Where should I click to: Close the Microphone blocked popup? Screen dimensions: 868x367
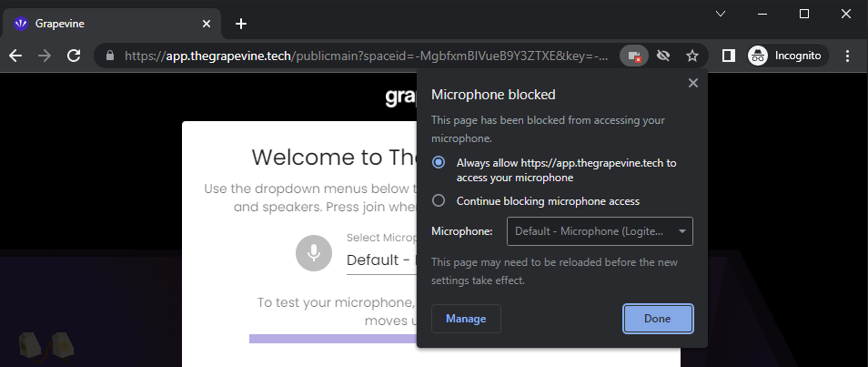[x=692, y=83]
